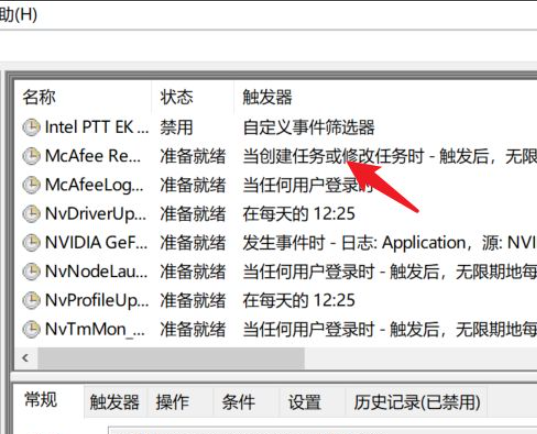This screenshot has height=434, width=537.
Task: Click the clock icon beside NVIDIA GeF... task
Action: pos(31,243)
